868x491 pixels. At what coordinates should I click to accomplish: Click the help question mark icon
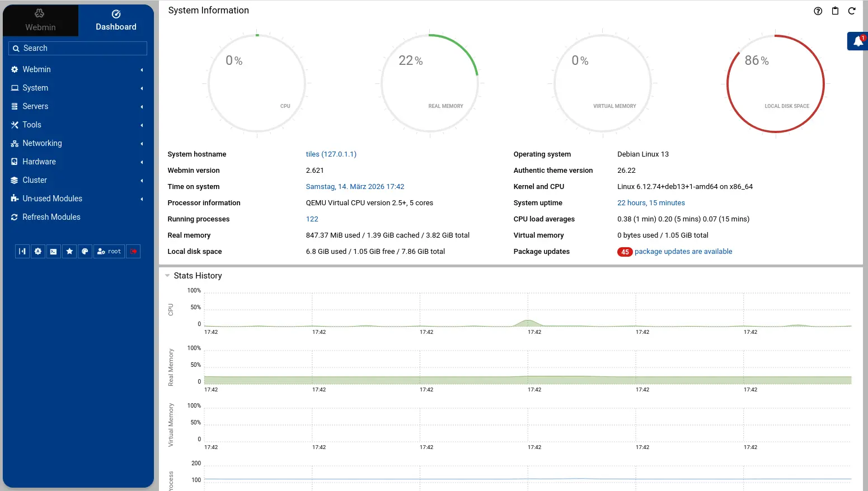pos(818,11)
